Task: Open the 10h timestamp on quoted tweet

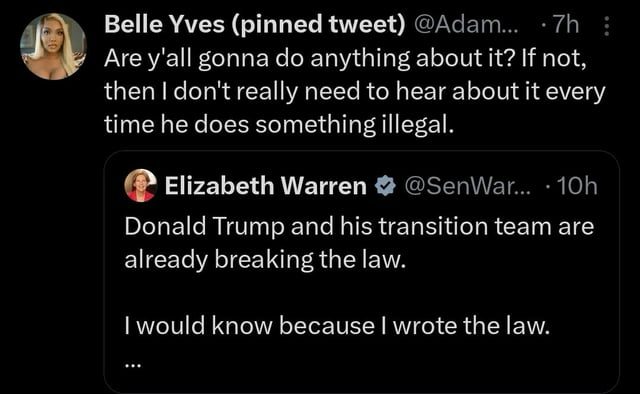Action: [x=577, y=186]
